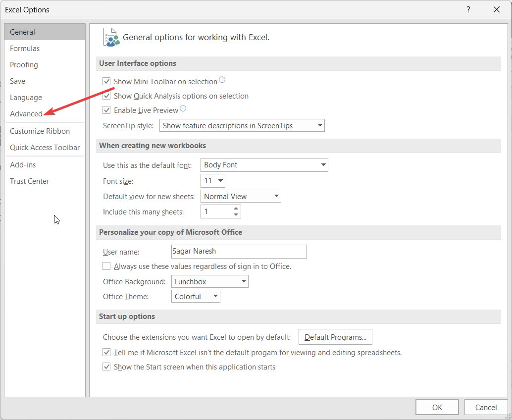The image size is (512, 420).
Task: Click the Cancel button
Action: tap(486, 407)
